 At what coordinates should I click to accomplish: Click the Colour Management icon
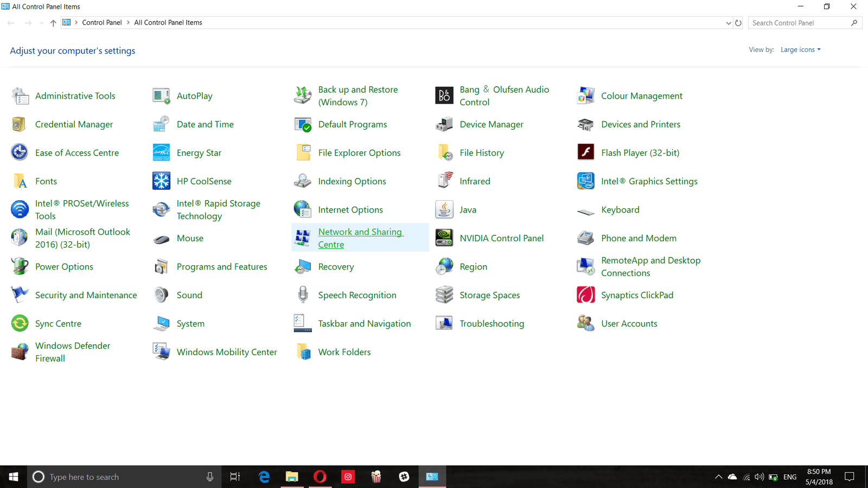(x=586, y=96)
